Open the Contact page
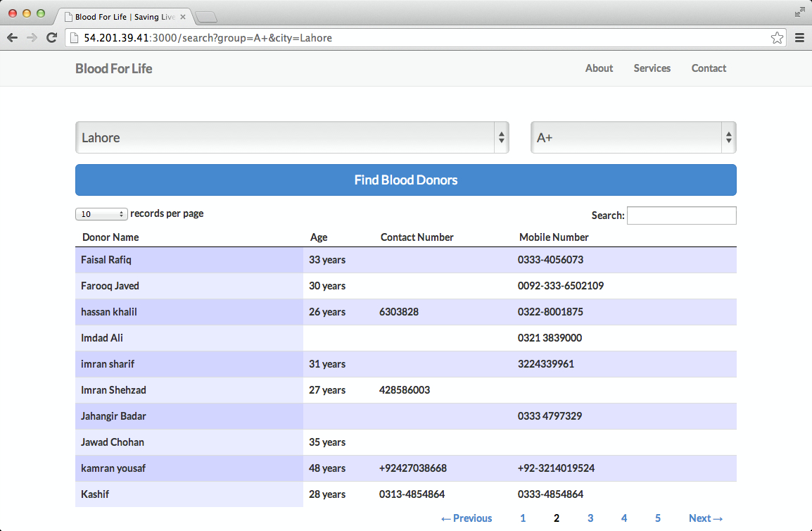The image size is (812, 531). point(709,68)
